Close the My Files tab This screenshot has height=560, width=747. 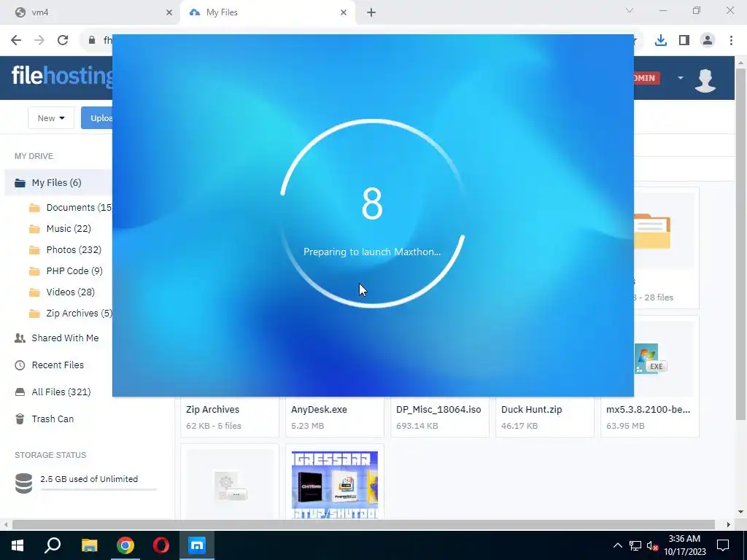pos(344,12)
